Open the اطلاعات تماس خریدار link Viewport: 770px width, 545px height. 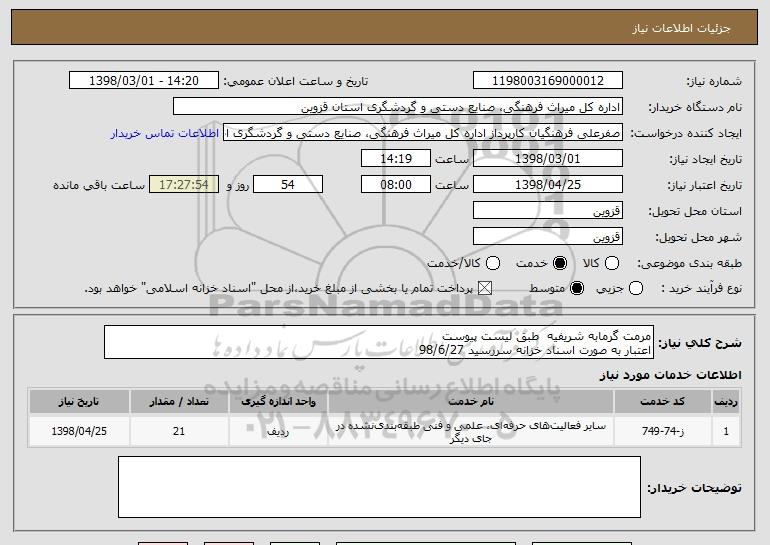165,133
